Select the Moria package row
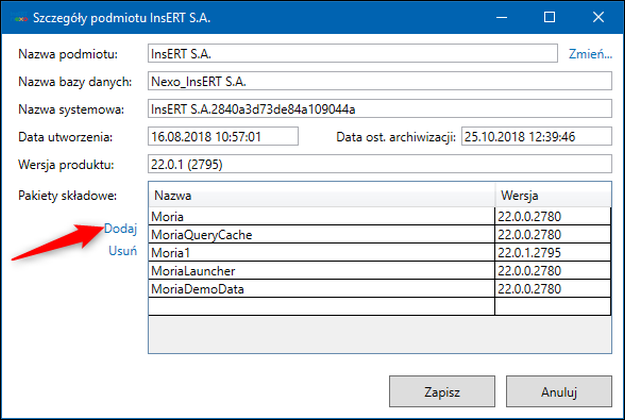 [x=321, y=216]
